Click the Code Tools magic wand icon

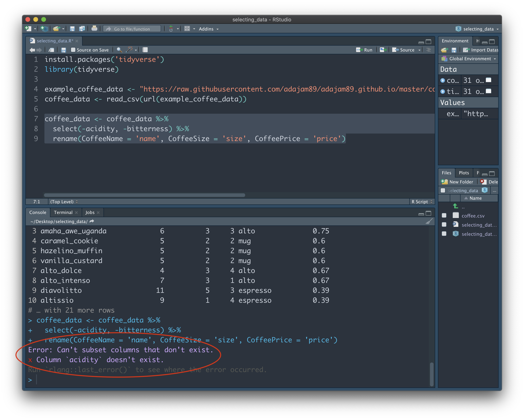129,50
